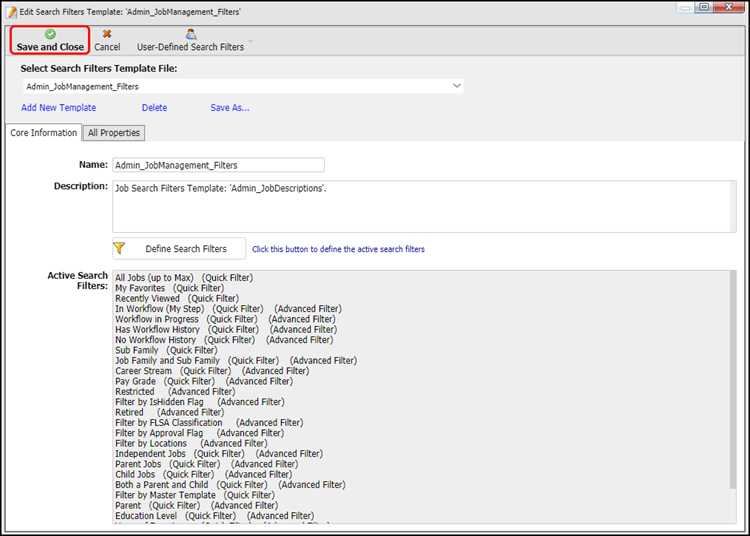Select the Core Information tab
750x536 pixels.
tap(43, 133)
